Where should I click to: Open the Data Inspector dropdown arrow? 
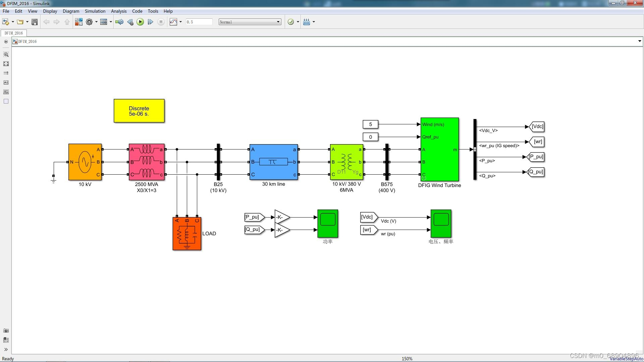point(180,22)
